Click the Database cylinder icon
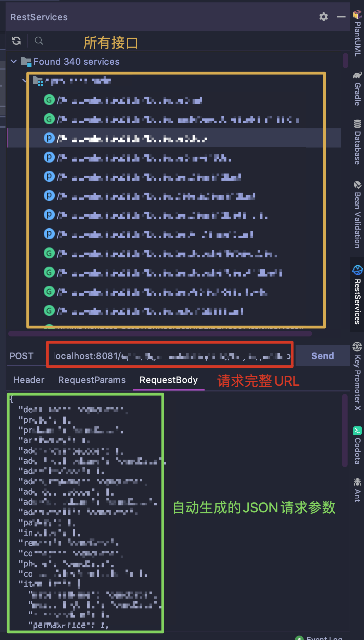This screenshot has width=364, height=640. click(357, 124)
